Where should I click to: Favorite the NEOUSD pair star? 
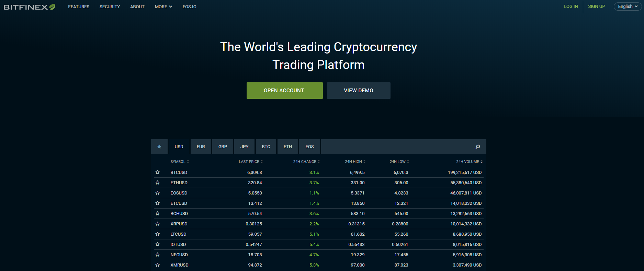click(158, 255)
